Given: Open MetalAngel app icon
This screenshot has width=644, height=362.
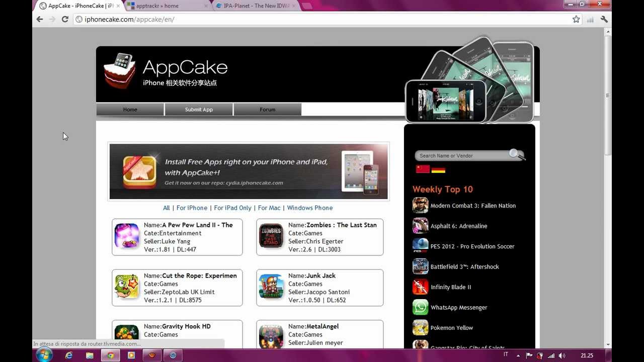Looking at the screenshot, I should pos(271,336).
